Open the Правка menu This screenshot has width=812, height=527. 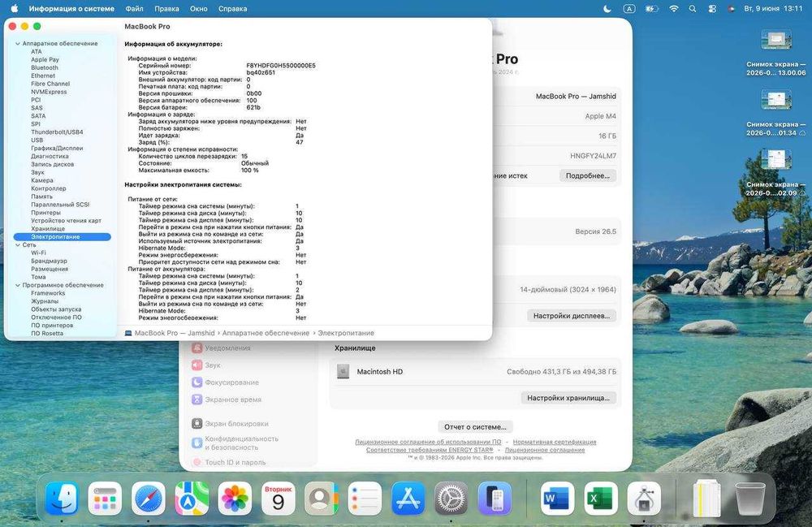(x=166, y=9)
